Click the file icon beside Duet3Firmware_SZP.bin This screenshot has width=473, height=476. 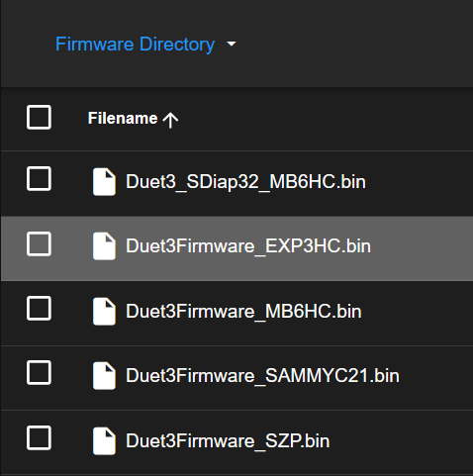104,441
